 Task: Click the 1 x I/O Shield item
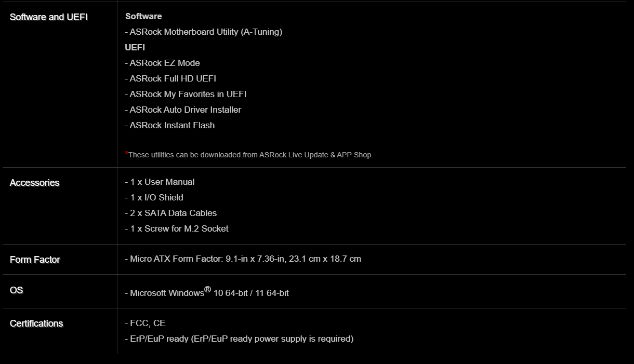click(x=154, y=197)
